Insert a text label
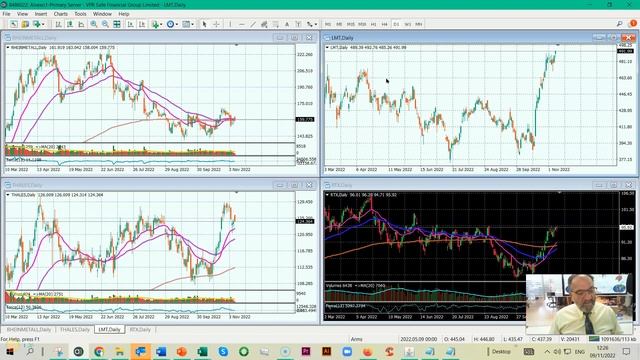Image resolution: width=640 pixels, height=360 pixels. pos(298,24)
